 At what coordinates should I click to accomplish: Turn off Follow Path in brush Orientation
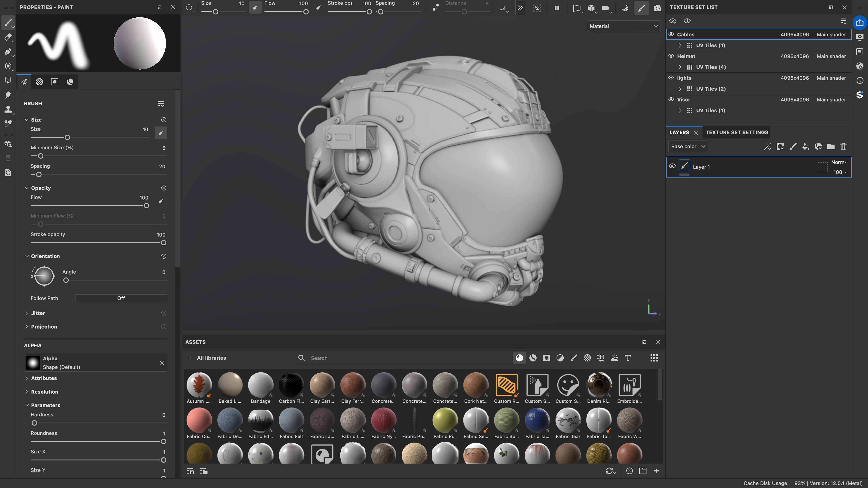(121, 298)
